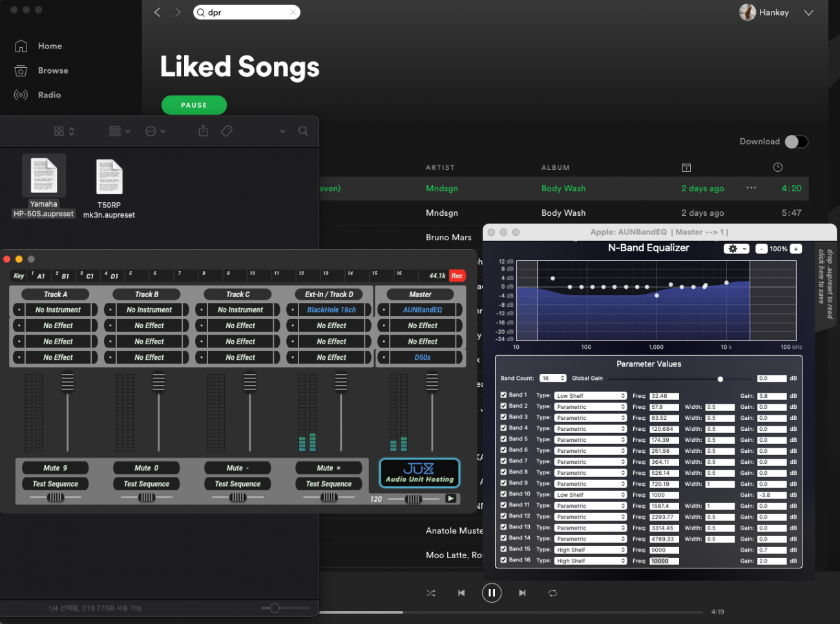This screenshot has height=624, width=840.
Task: Expand Hankey account menu chevron
Action: (808, 12)
